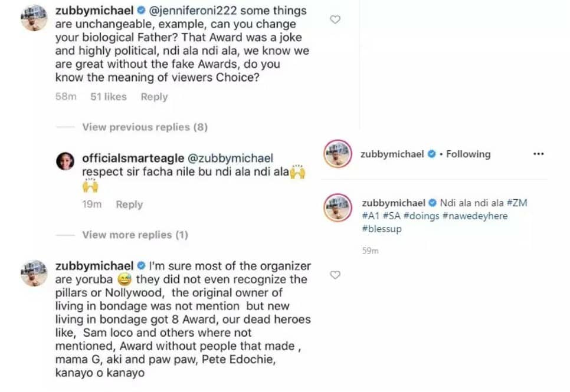The height and width of the screenshot is (392, 570).
Task: Click zubbymichael avatar on the bottom comment
Action: click(34, 272)
